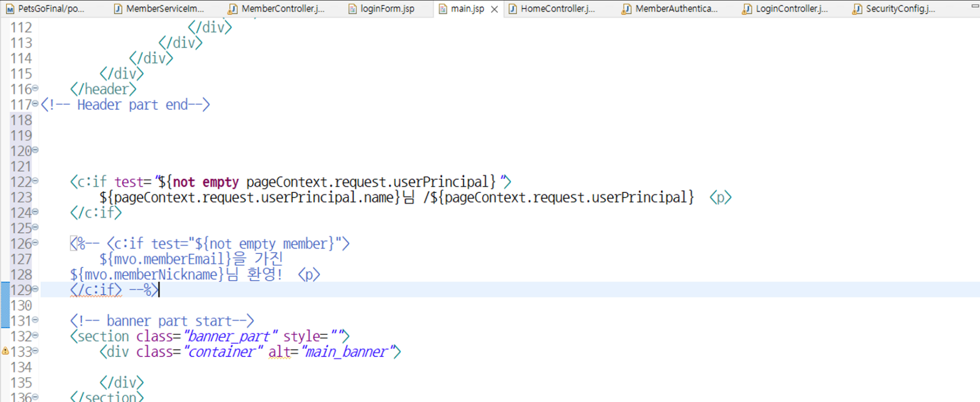Screen dimensions: 980x402
Task: Click ${mvo.memberEmail} on line 127
Action: (x=165, y=259)
